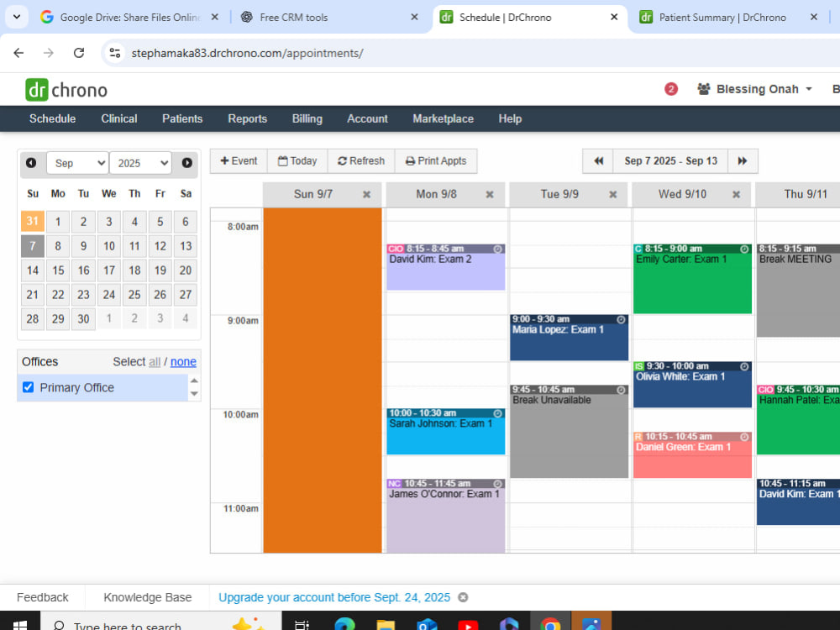Open the Feedback tab

(x=42, y=597)
